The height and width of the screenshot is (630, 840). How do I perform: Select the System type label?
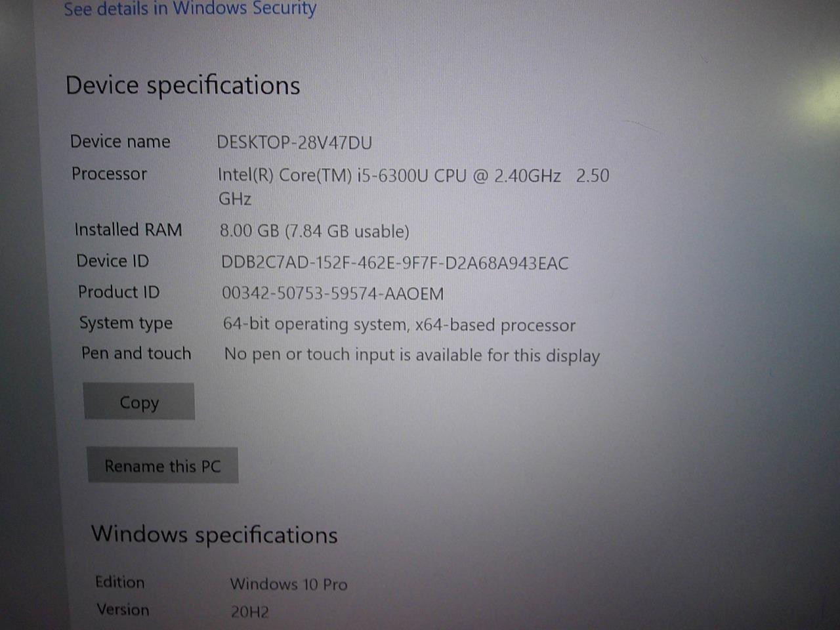pos(126,323)
